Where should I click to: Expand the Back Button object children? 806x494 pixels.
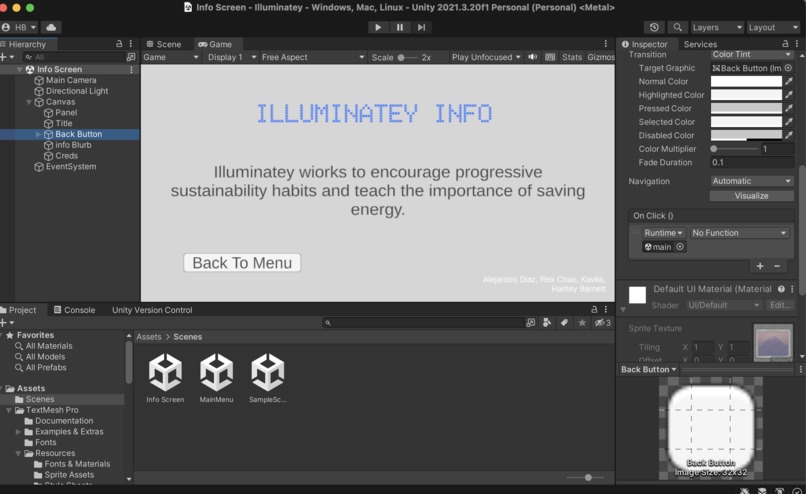click(x=39, y=134)
